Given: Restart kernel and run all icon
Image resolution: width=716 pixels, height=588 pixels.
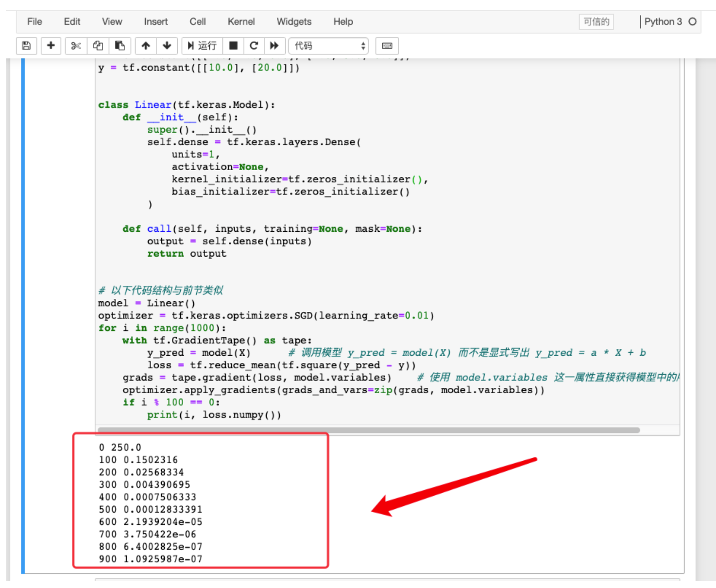Looking at the screenshot, I should [x=274, y=46].
